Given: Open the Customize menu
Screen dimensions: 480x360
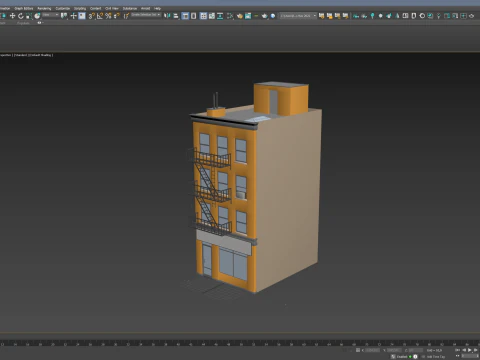Looking at the screenshot, I should pyautogui.click(x=63, y=8).
